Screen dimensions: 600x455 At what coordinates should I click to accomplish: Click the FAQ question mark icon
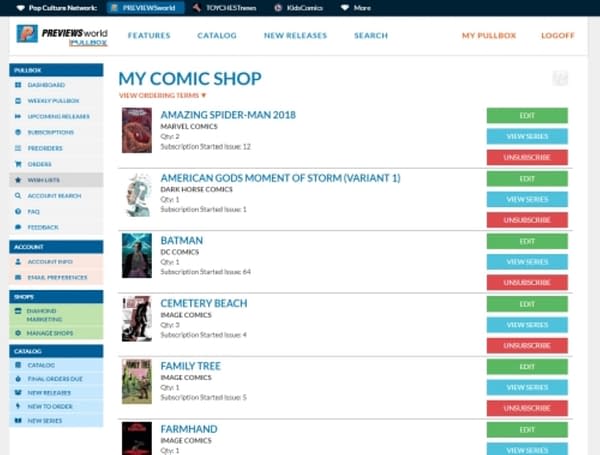pyautogui.click(x=18, y=211)
